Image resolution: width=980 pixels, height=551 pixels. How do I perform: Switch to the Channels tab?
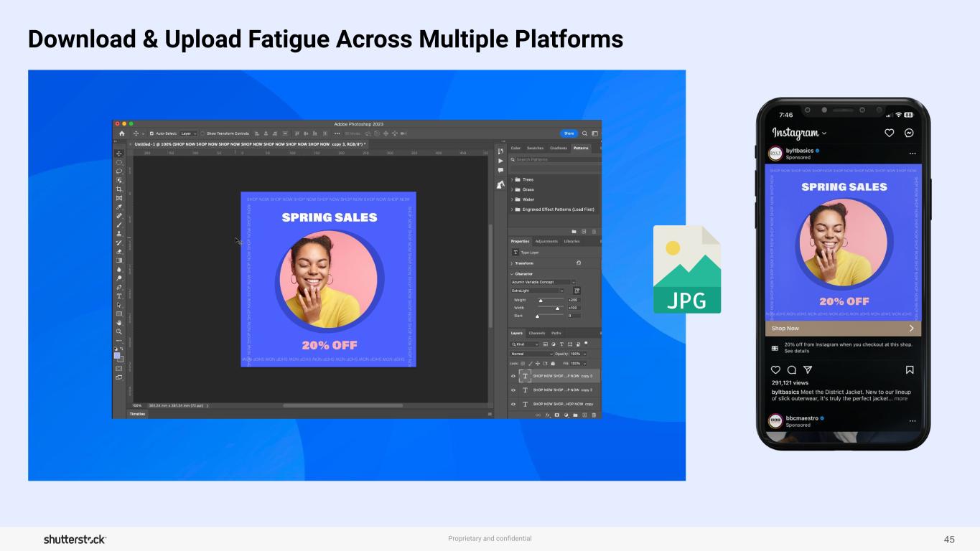tap(536, 333)
